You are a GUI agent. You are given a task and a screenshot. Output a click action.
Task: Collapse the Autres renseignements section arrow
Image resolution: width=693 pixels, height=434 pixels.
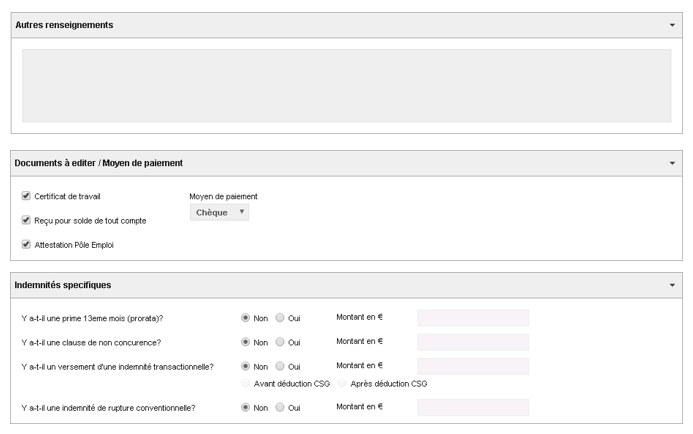coord(672,25)
